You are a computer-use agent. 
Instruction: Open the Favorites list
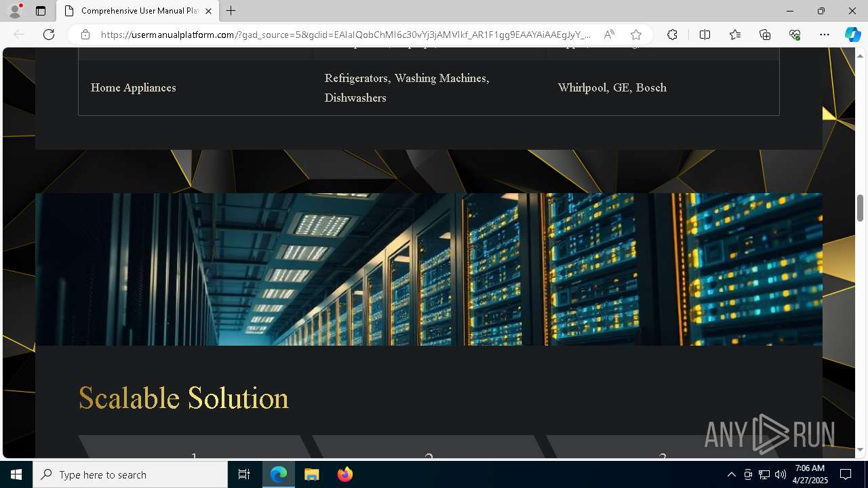tap(735, 35)
